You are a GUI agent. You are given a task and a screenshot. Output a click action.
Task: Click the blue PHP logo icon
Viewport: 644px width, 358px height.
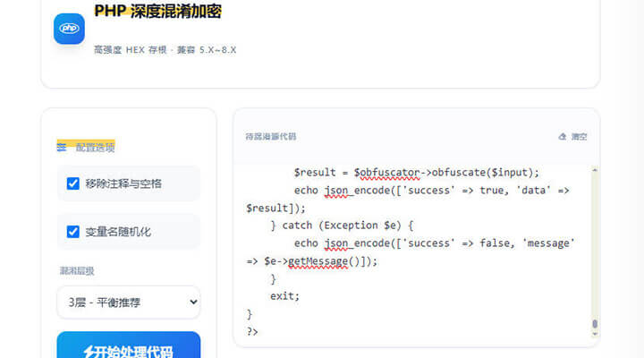point(69,29)
